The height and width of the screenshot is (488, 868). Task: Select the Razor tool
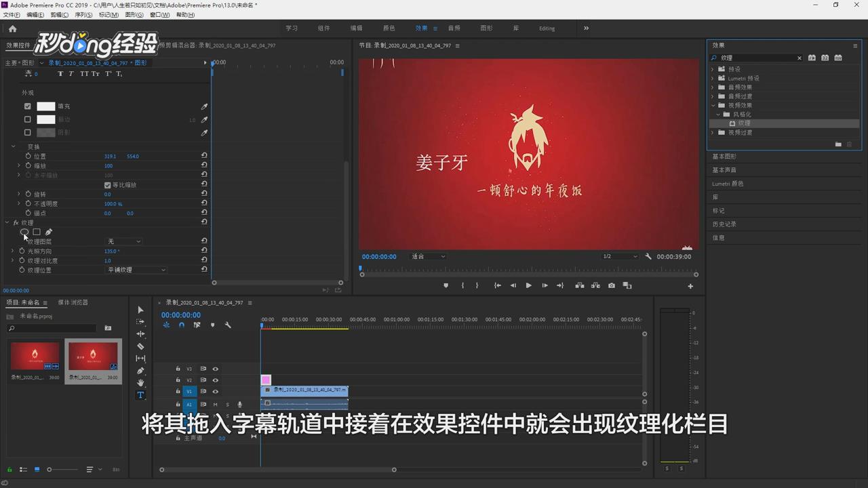click(x=140, y=346)
